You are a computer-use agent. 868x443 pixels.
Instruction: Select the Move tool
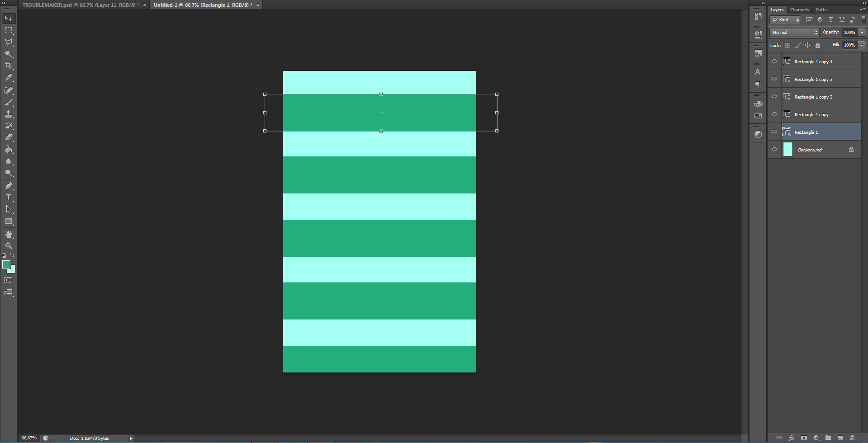point(9,19)
